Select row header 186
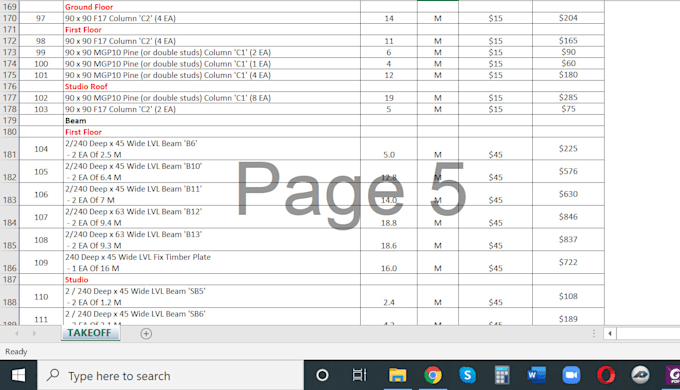The image size is (680, 390). pyautogui.click(x=10, y=262)
